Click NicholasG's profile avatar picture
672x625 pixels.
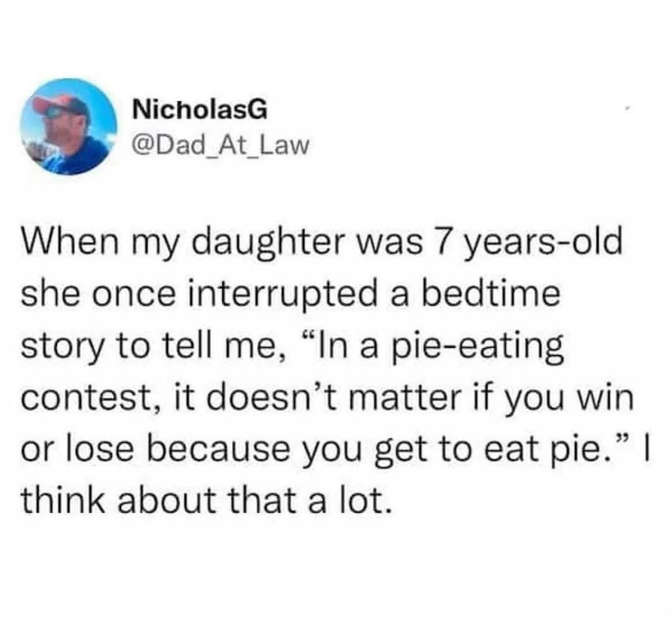point(68,126)
